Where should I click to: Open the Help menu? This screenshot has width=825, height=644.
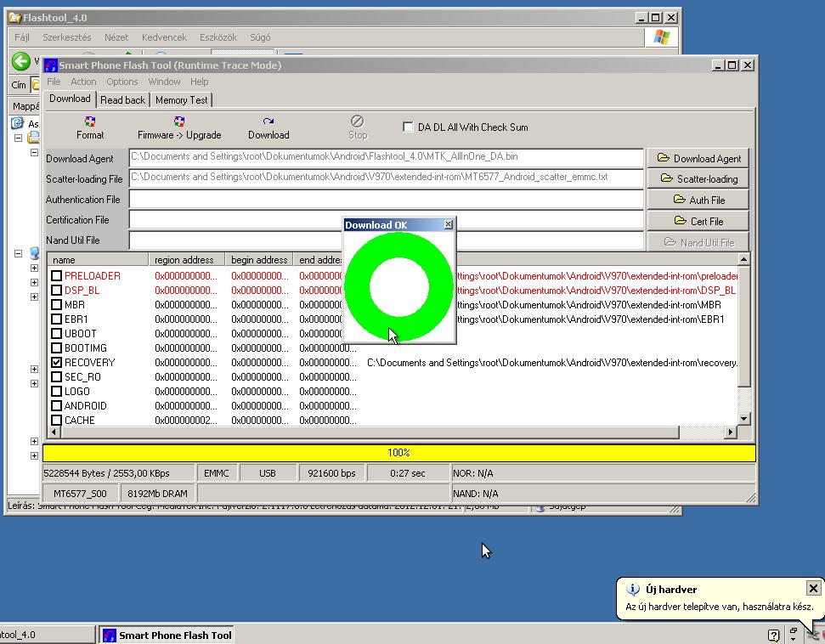pyautogui.click(x=200, y=82)
